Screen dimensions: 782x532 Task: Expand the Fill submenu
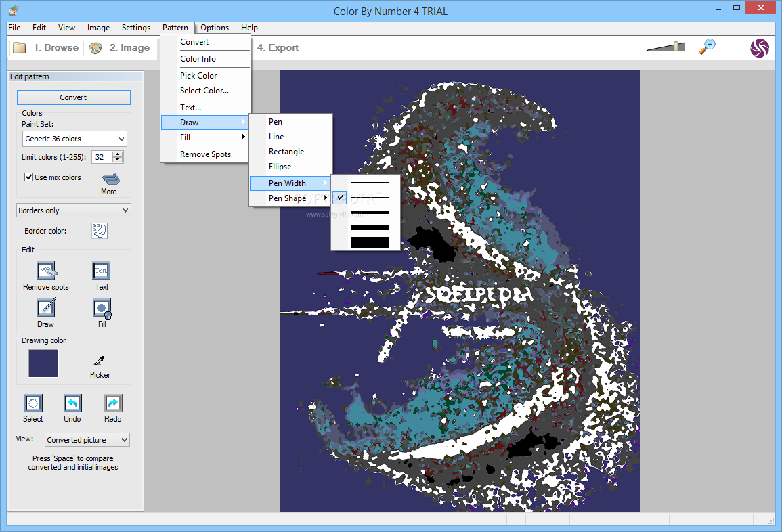click(x=204, y=137)
